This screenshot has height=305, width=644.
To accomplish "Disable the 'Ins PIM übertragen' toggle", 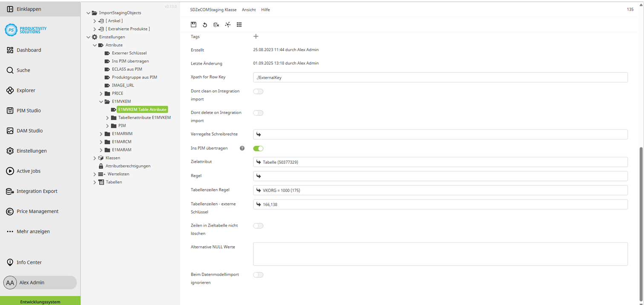I will click(258, 148).
